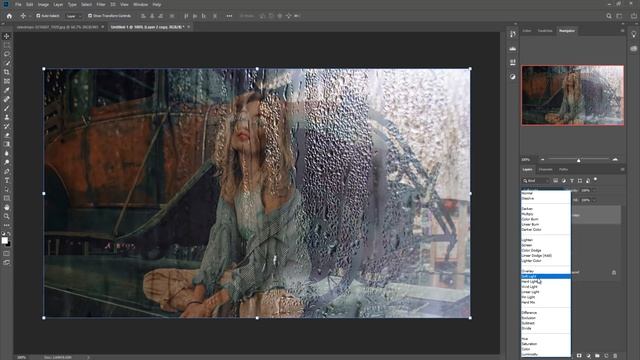Select the Horizontal Type tool
640x360 pixels.
tap(7, 180)
